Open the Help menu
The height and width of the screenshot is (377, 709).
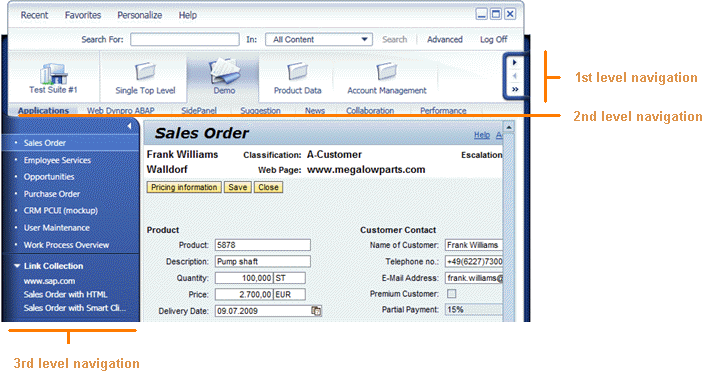pyautogui.click(x=188, y=15)
